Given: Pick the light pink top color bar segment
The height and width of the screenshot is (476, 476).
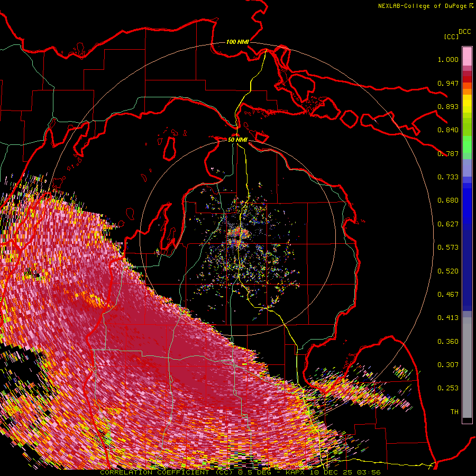Looking at the screenshot, I should click(467, 57).
